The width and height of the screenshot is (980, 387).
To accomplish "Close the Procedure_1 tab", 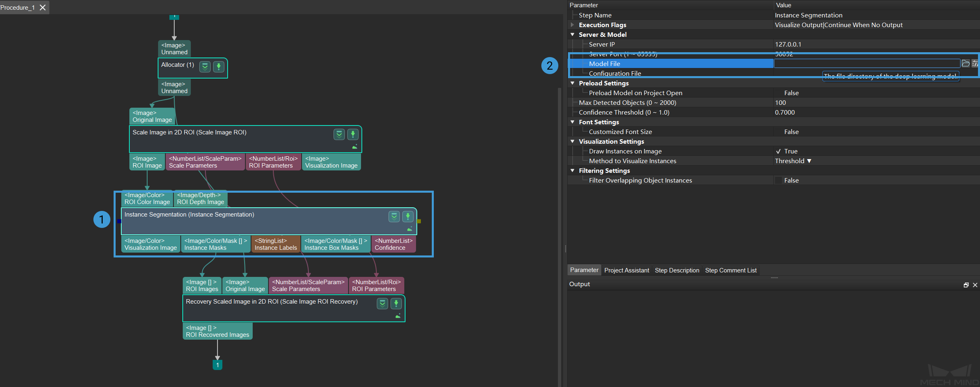I will 42,7.
